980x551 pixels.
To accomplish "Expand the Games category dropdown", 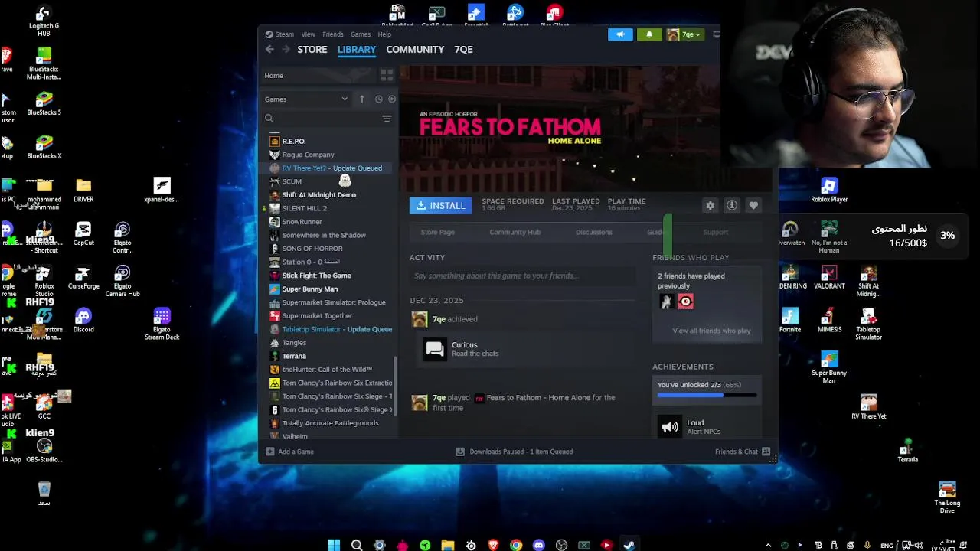I will [305, 99].
